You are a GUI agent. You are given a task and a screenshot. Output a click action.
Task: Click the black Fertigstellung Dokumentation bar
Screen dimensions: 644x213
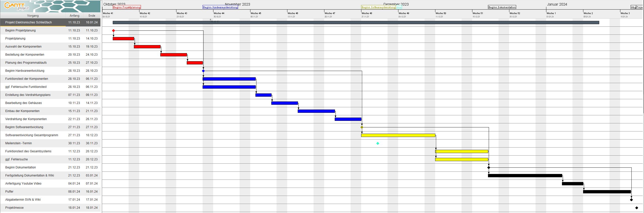tap(525, 176)
